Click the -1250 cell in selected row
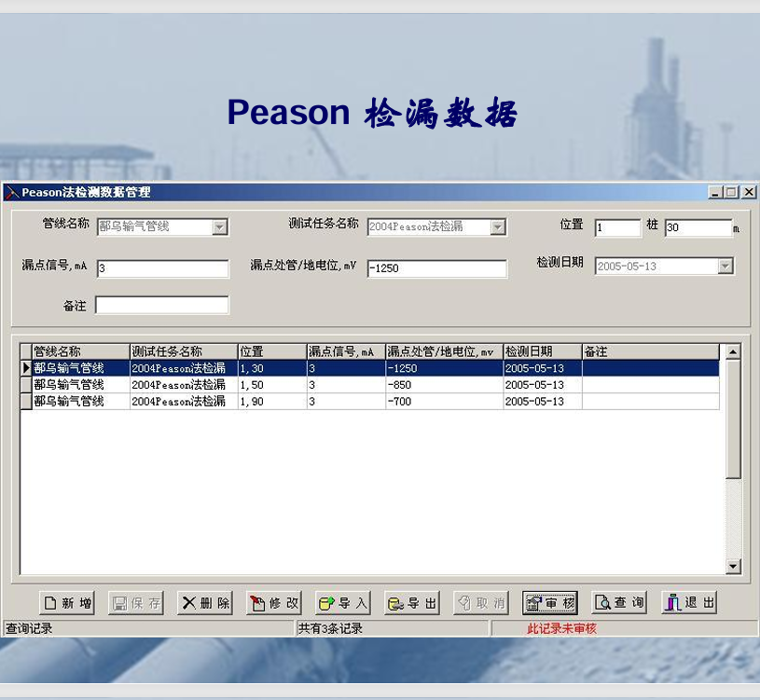 point(445,368)
